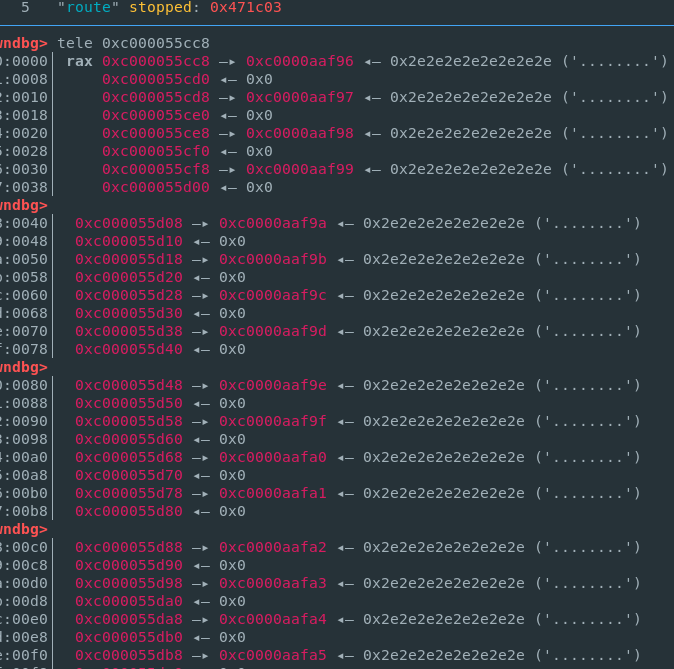
Task: Click stack address 0xc000055d88
Action: (129, 547)
